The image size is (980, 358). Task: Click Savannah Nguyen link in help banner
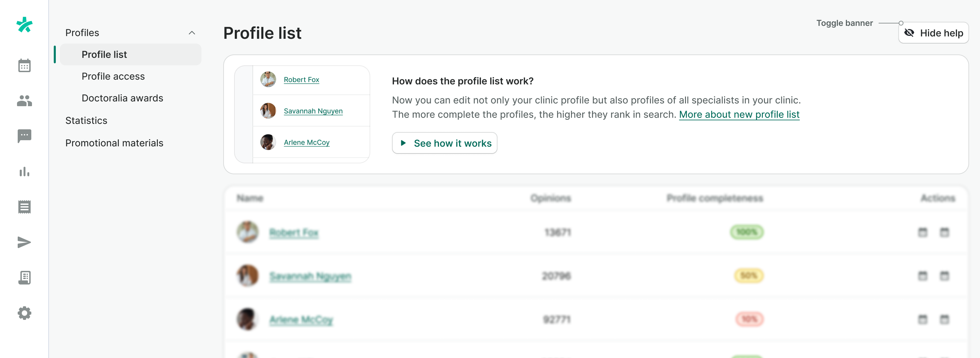[313, 111]
